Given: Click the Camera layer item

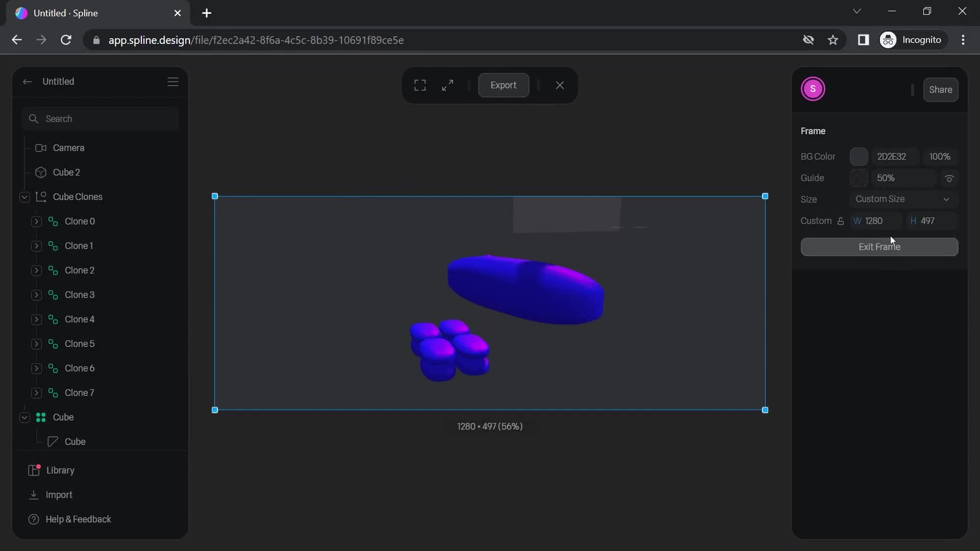Looking at the screenshot, I should 69,147.
